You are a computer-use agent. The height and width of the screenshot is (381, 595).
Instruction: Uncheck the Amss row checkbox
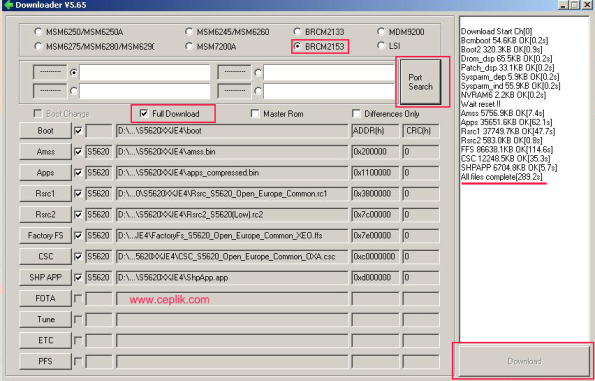[x=78, y=151]
